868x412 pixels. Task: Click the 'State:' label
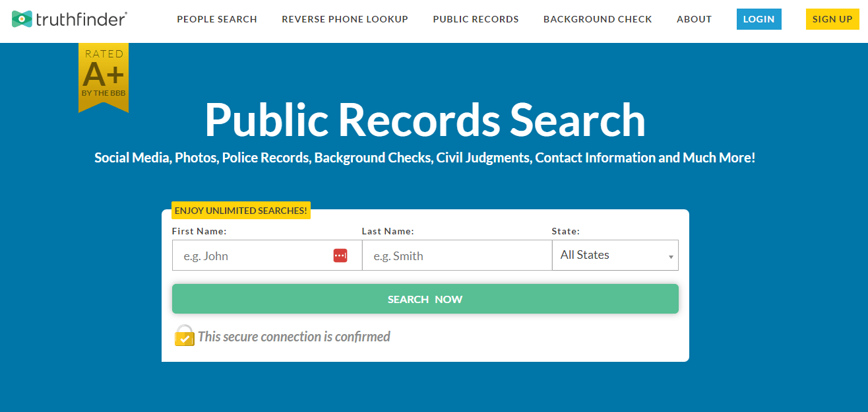click(x=566, y=231)
